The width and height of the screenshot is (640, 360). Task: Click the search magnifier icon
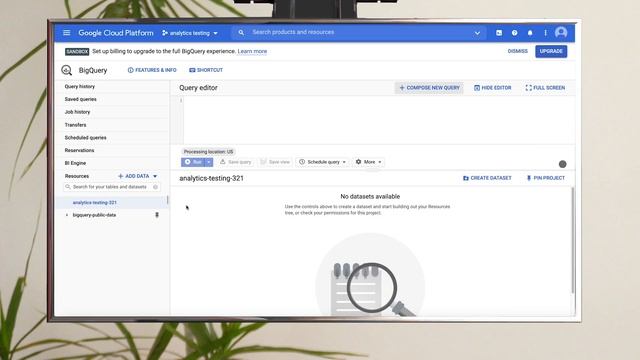pos(241,32)
